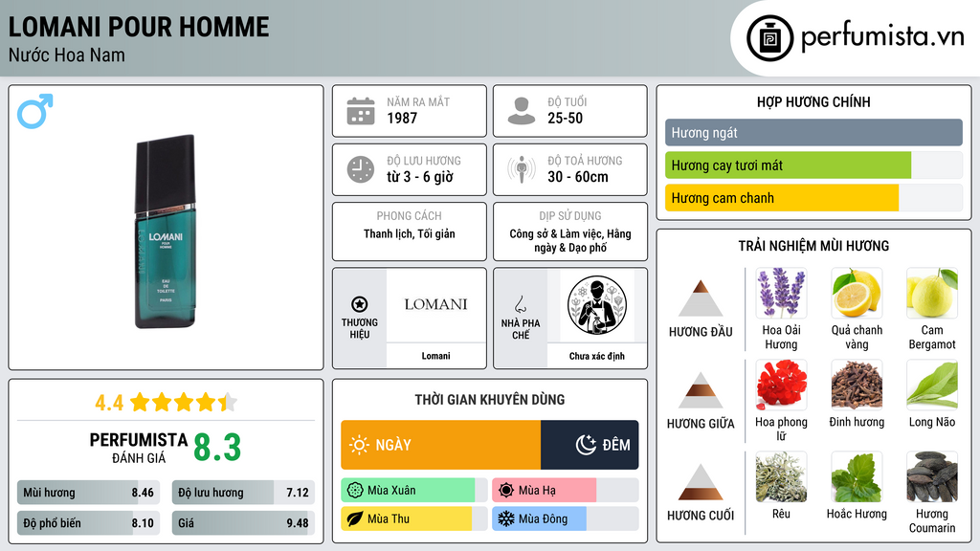Click the Thời gian khuyên dùng heading
The height and width of the screenshot is (551, 980).
(490, 399)
